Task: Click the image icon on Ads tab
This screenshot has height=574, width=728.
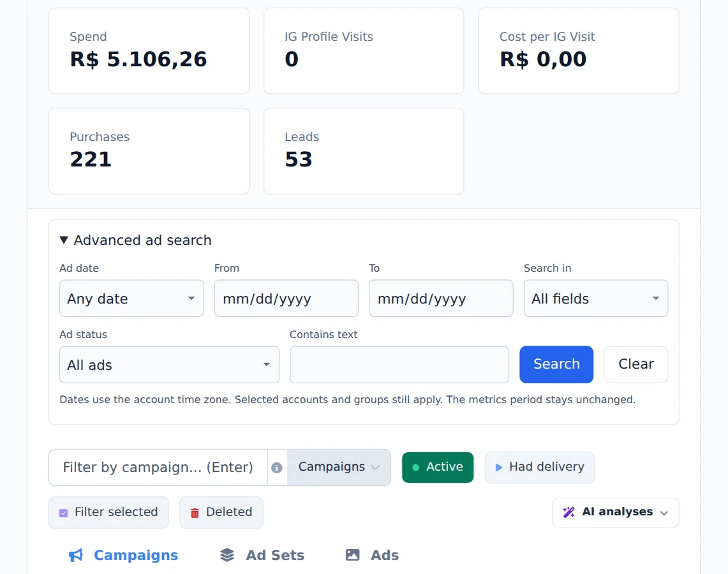Action: (x=352, y=555)
